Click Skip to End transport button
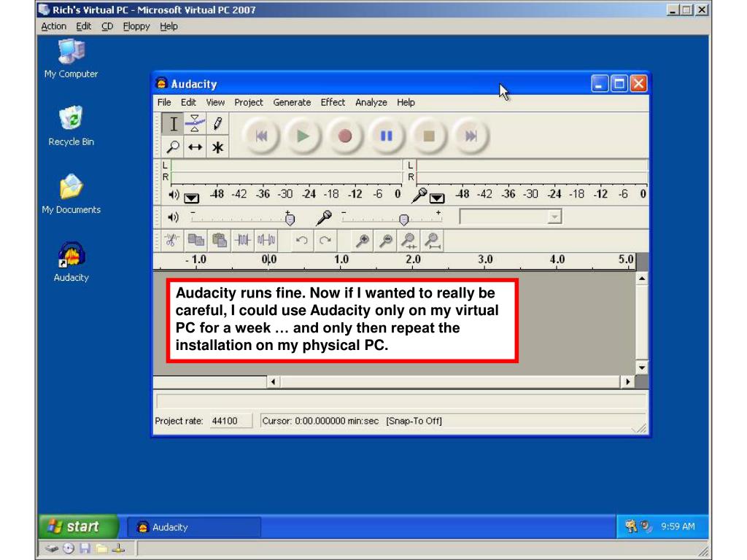This screenshot has width=747, height=560. tap(471, 136)
